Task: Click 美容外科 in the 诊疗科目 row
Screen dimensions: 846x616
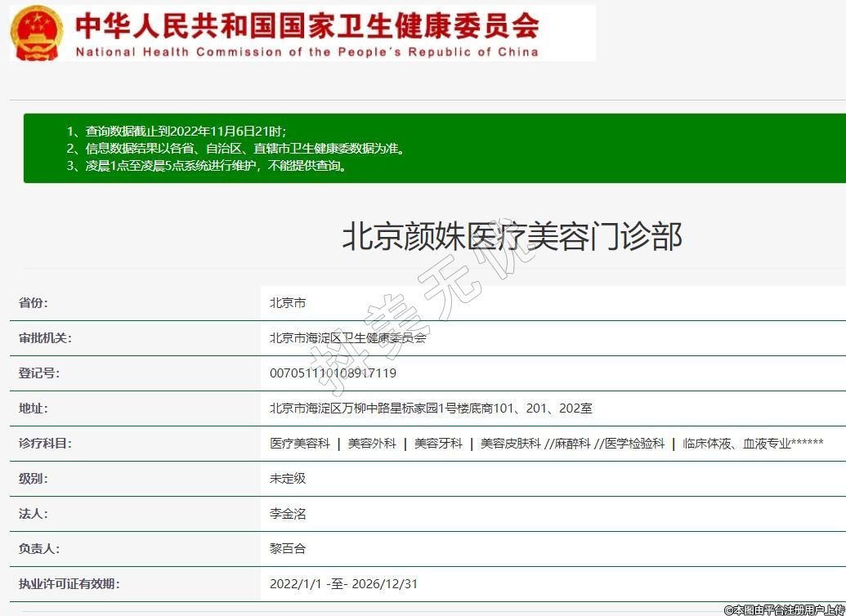Action: (x=372, y=444)
